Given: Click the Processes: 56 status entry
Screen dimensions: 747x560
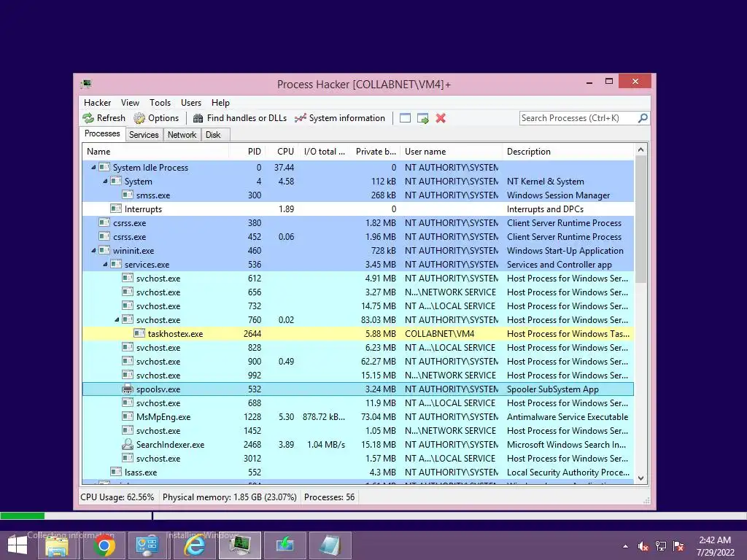Looking at the screenshot, I should tap(329, 497).
